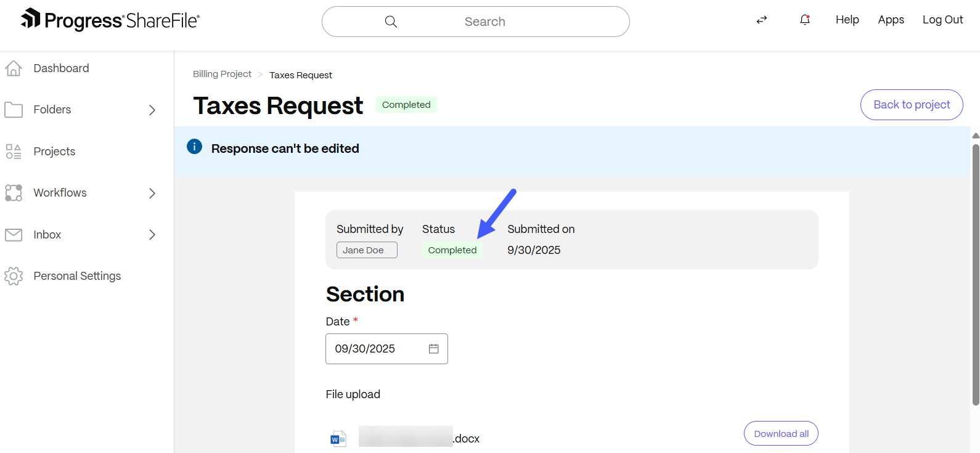Click the Word document file icon
Viewport: 980px width, 453px height.
click(x=338, y=439)
